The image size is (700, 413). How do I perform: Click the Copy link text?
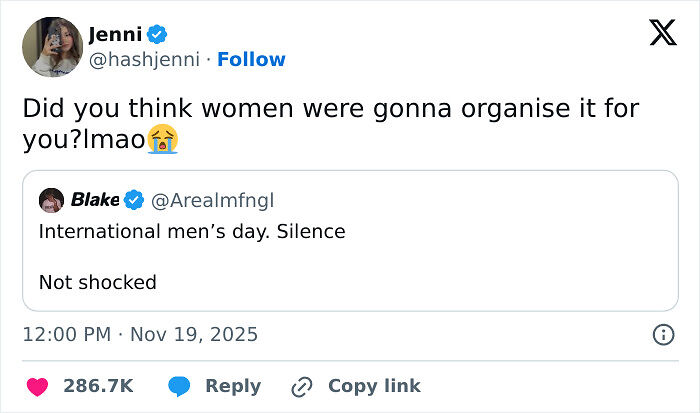click(x=374, y=386)
